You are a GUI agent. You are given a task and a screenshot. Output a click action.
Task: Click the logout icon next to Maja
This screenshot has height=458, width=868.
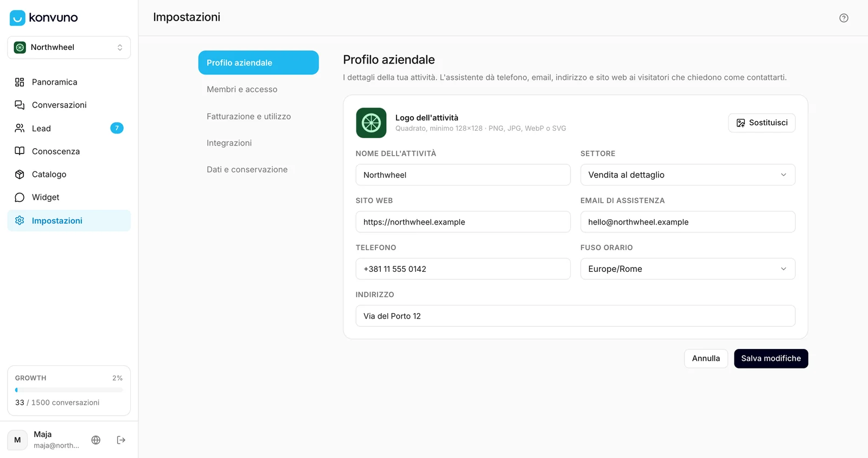point(121,440)
